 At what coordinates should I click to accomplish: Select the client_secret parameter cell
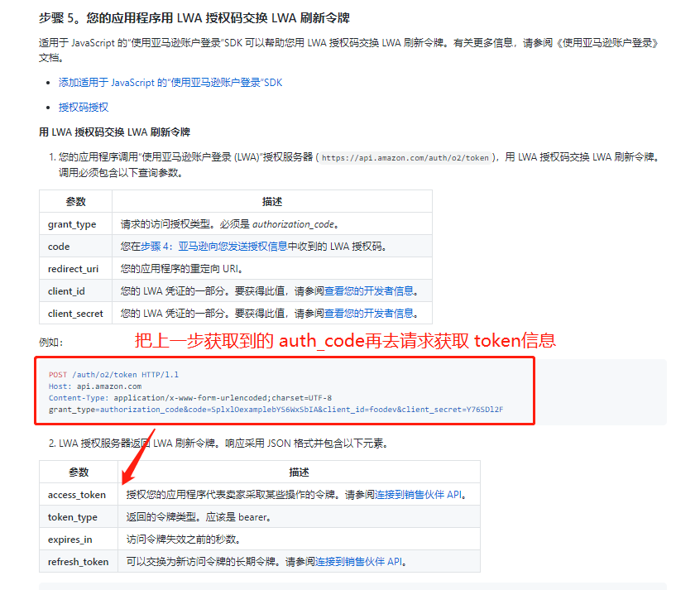tap(75, 313)
